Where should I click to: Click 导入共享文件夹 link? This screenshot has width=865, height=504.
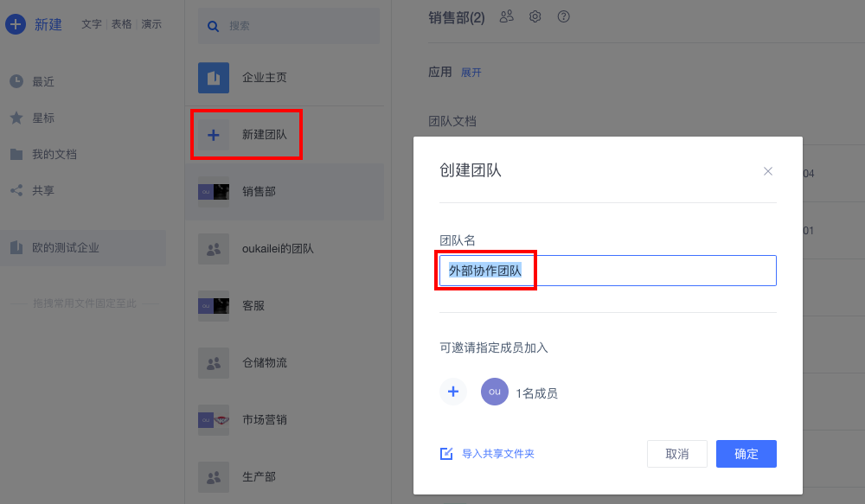[498, 453]
